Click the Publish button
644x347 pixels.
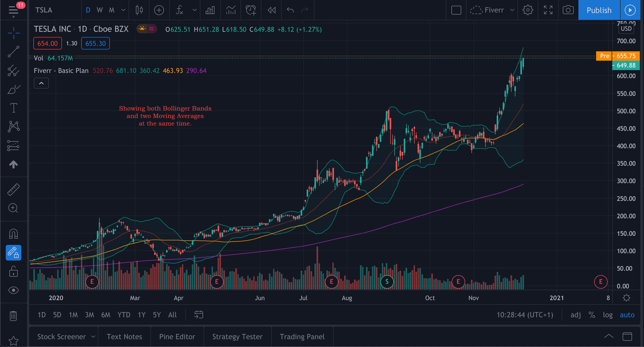[x=599, y=10]
